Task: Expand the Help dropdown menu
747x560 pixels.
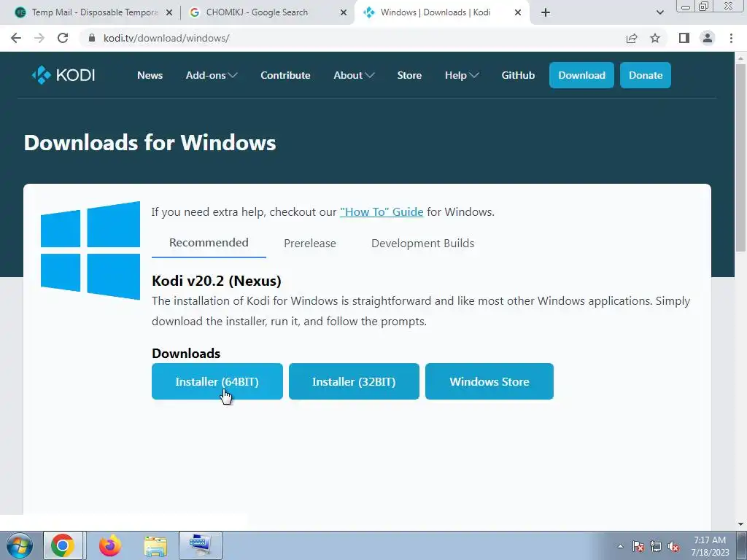Action: (462, 75)
